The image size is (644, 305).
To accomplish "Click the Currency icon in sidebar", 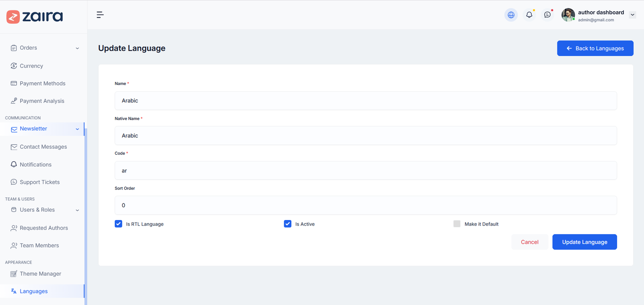I will [x=14, y=66].
